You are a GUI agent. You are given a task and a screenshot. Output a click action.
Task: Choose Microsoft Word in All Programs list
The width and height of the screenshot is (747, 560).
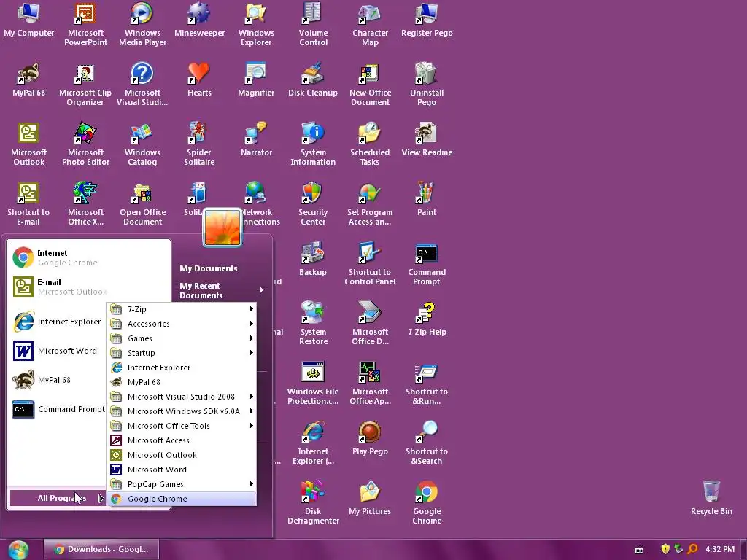tap(182, 470)
